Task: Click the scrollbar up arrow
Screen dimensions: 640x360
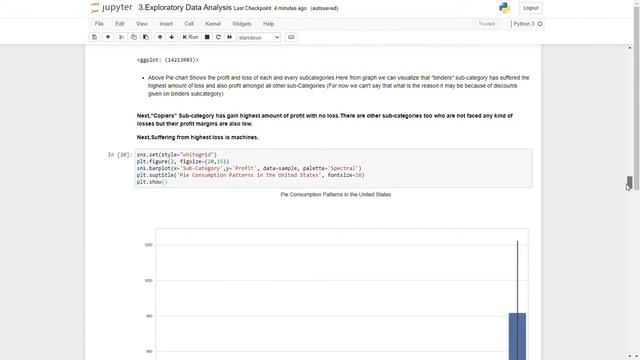Action: (630, 48)
